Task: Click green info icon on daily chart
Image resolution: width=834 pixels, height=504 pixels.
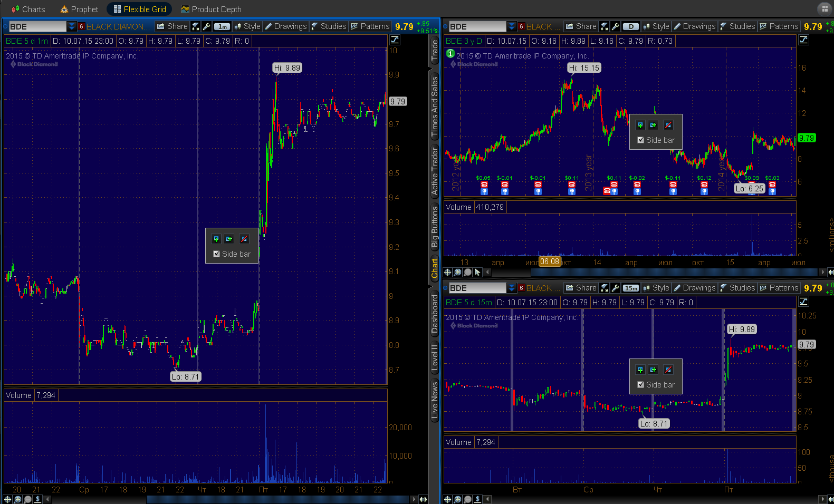Action: [450, 53]
